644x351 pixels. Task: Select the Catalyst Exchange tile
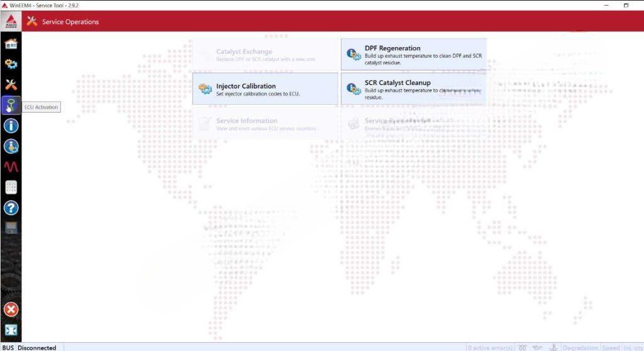pyautogui.click(x=265, y=55)
